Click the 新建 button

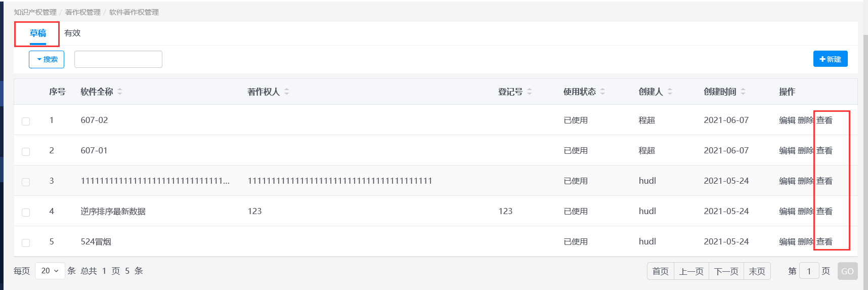point(830,59)
